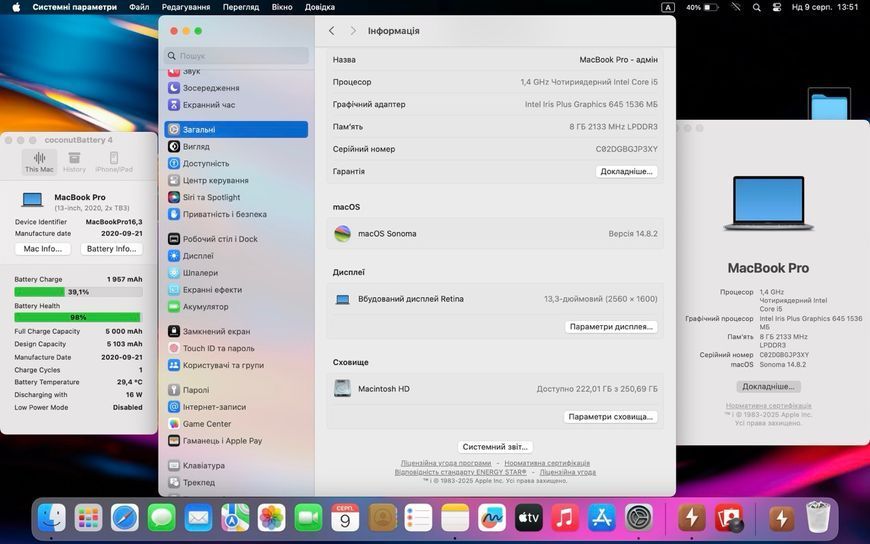
Task: Click the Пошук search field
Action: 236,56
